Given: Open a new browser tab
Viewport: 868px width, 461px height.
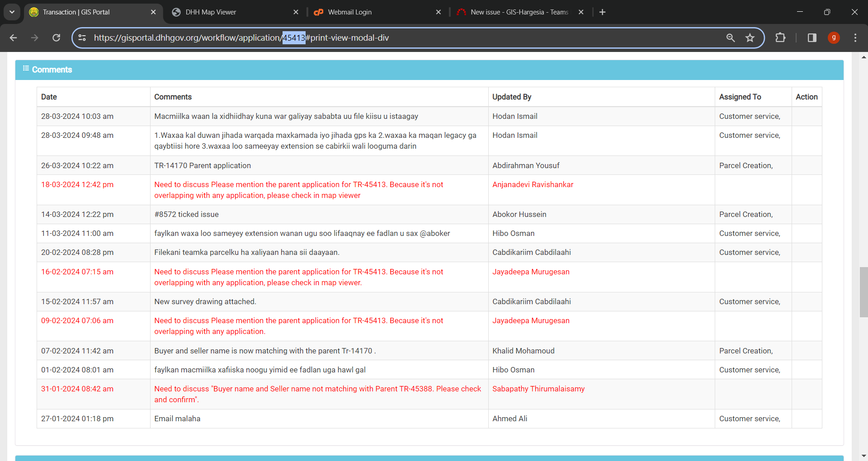Looking at the screenshot, I should [603, 12].
